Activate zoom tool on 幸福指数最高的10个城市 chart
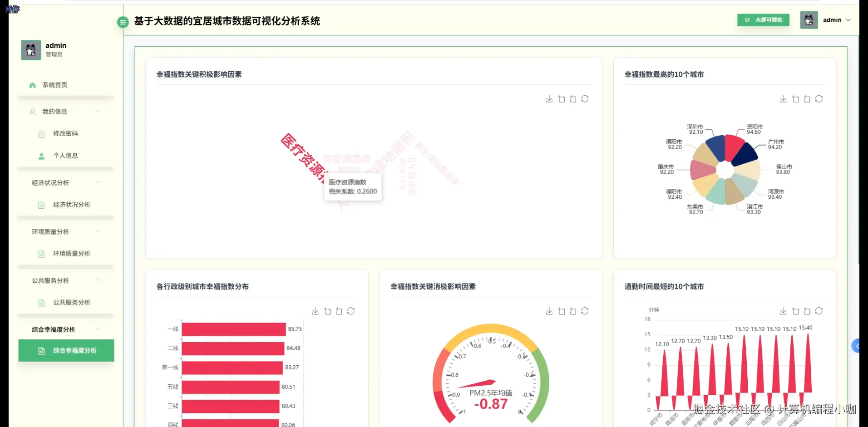 coord(795,99)
